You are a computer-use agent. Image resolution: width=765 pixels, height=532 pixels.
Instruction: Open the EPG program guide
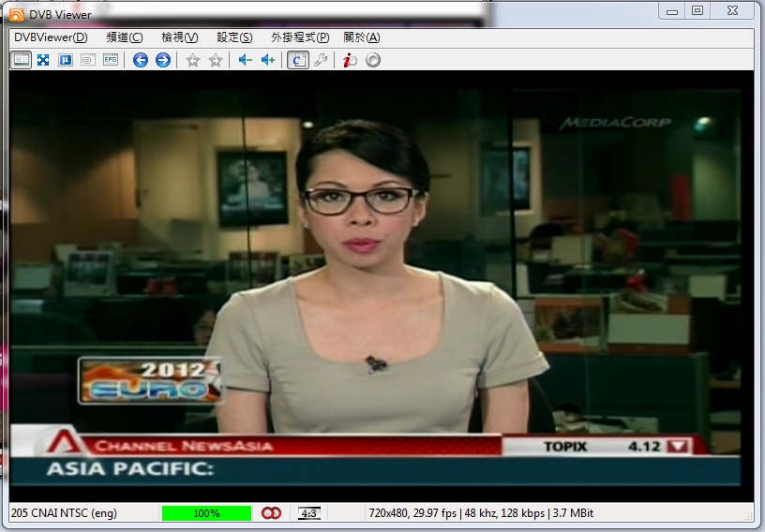pyautogui.click(x=111, y=60)
